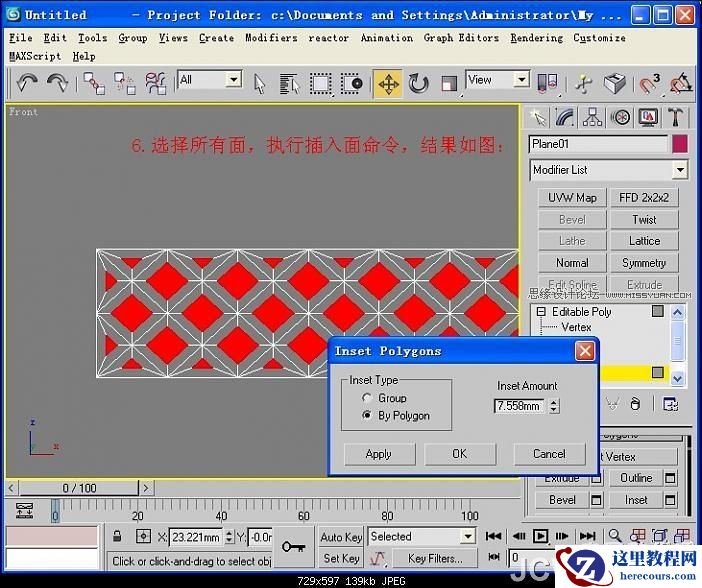
Task: Go to Start of animation
Action: pyautogui.click(x=493, y=536)
